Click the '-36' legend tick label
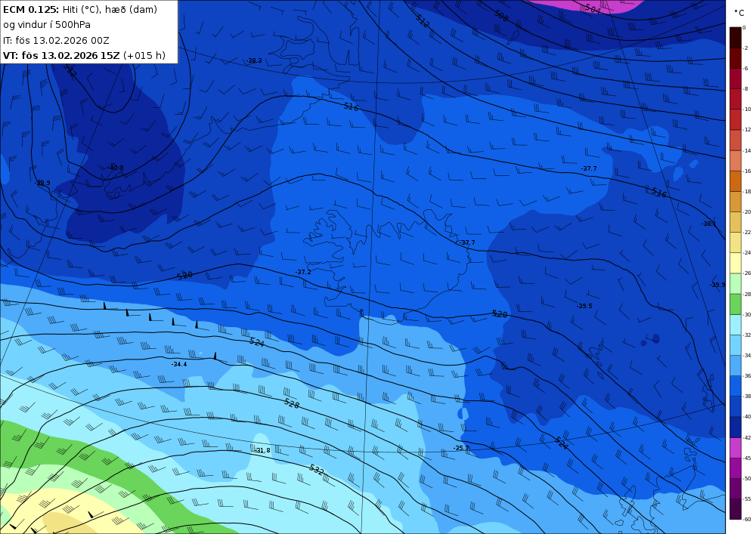The height and width of the screenshot is (534, 756). 747,375
